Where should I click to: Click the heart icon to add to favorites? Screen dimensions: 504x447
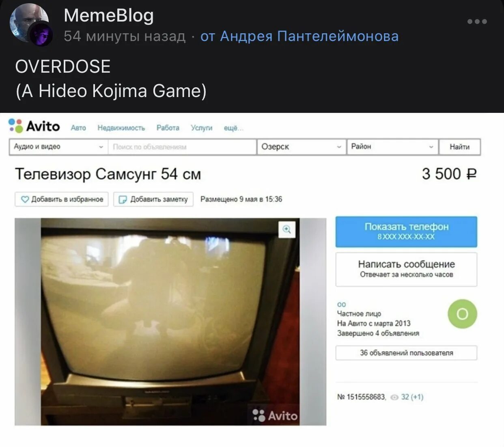point(25,199)
